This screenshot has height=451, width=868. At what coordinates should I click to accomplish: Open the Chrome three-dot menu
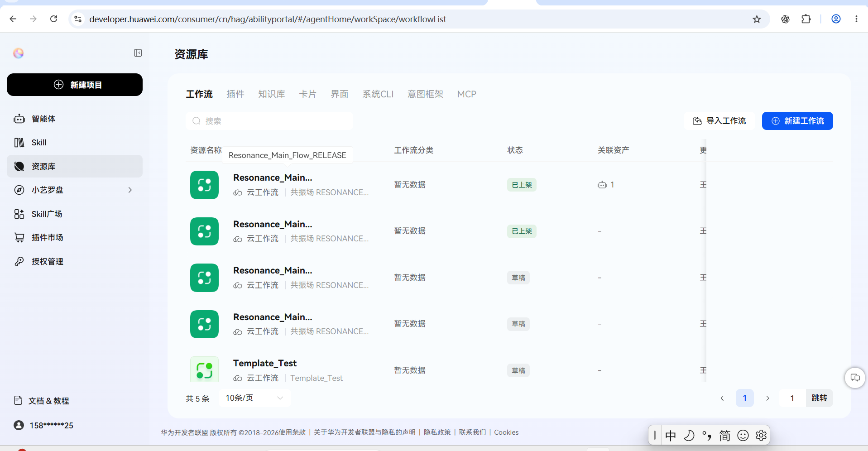point(856,19)
